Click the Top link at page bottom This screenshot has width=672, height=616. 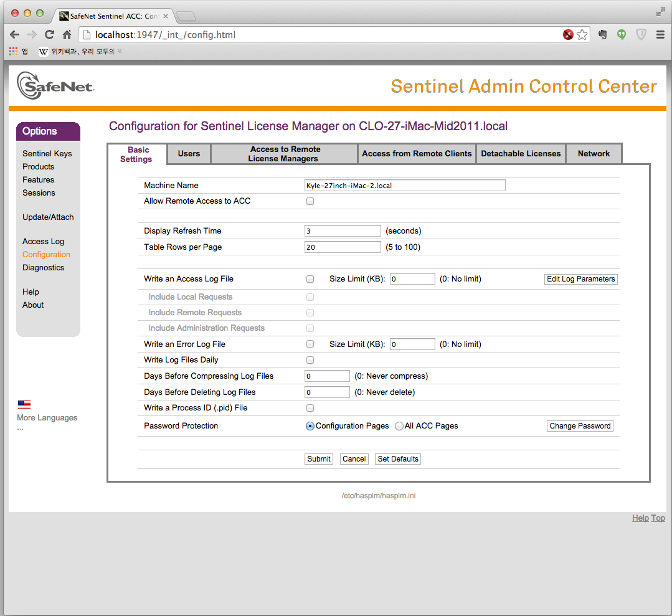point(658,518)
